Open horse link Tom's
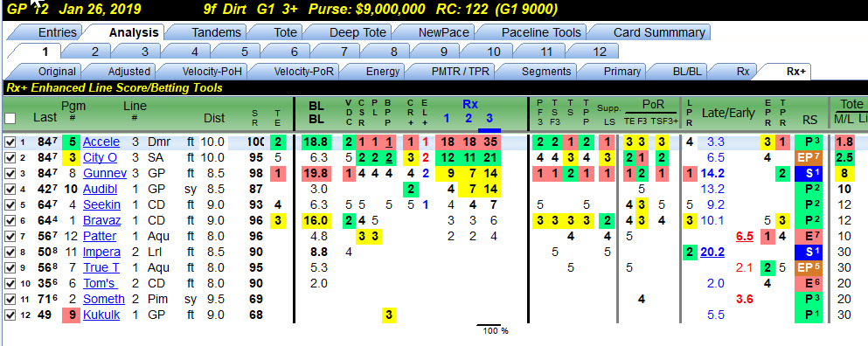The width and height of the screenshot is (868, 346). 100,284
